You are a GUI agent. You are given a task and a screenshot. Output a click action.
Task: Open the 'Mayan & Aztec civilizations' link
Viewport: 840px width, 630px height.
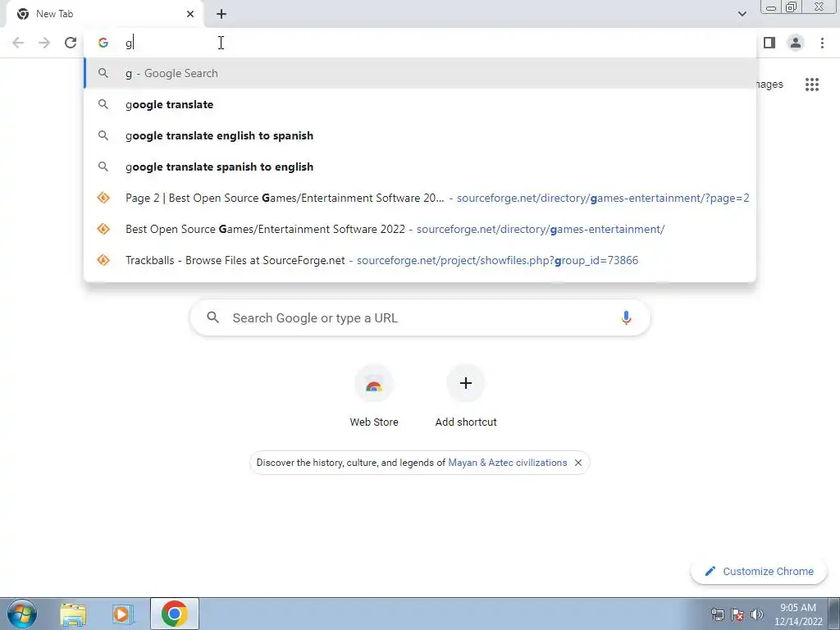coord(507,463)
